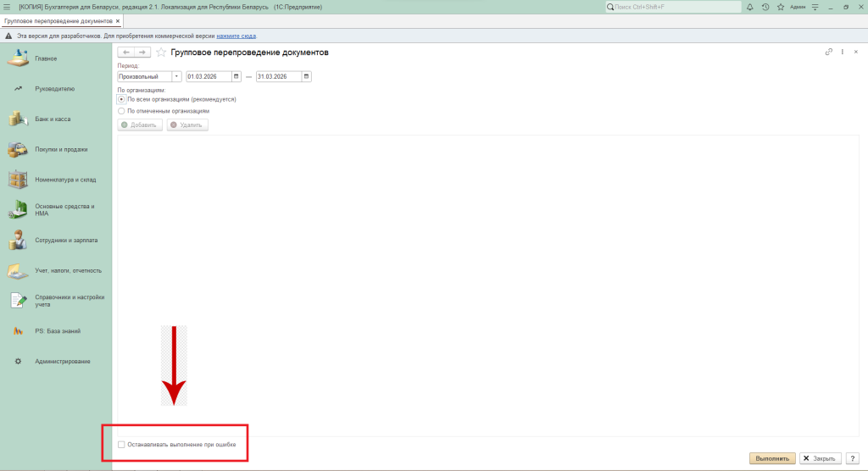Click the copy link icon for this form

[828, 53]
